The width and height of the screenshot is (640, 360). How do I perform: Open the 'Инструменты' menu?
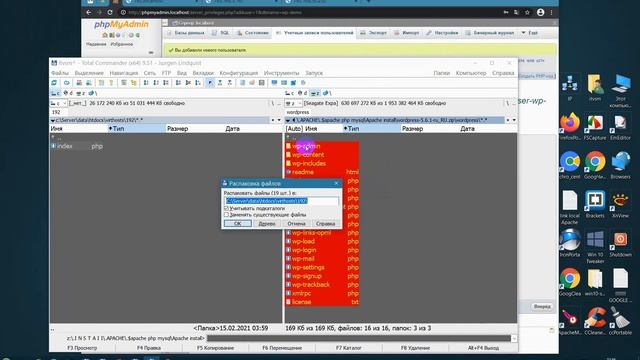[x=281, y=73]
